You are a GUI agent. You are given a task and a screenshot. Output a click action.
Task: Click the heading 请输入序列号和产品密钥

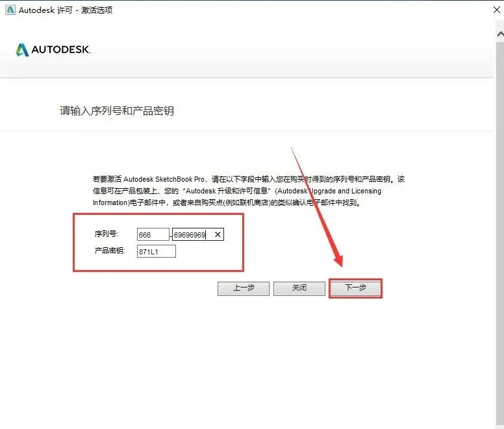pyautogui.click(x=117, y=111)
